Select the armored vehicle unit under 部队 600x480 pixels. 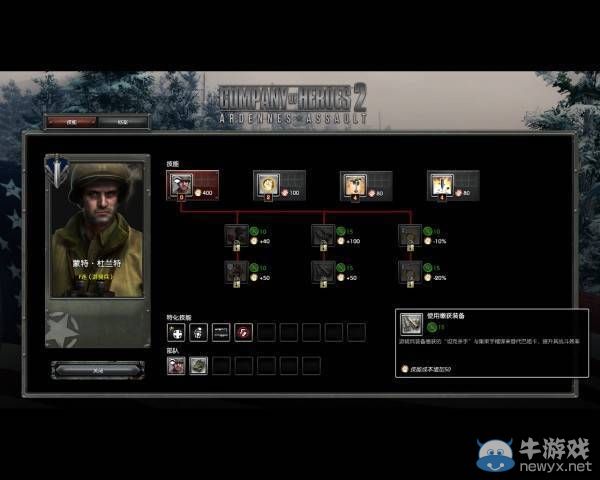click(x=199, y=365)
